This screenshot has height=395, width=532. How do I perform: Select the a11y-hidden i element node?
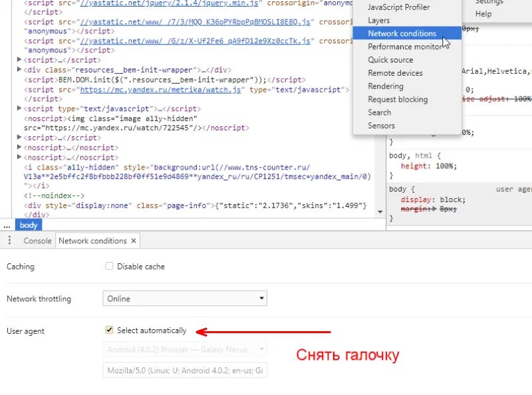(197, 176)
